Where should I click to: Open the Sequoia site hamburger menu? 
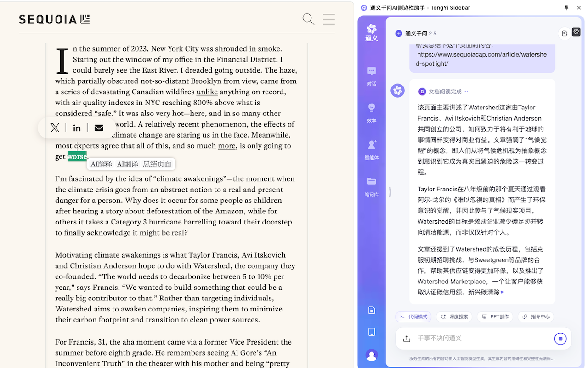pyautogui.click(x=329, y=19)
